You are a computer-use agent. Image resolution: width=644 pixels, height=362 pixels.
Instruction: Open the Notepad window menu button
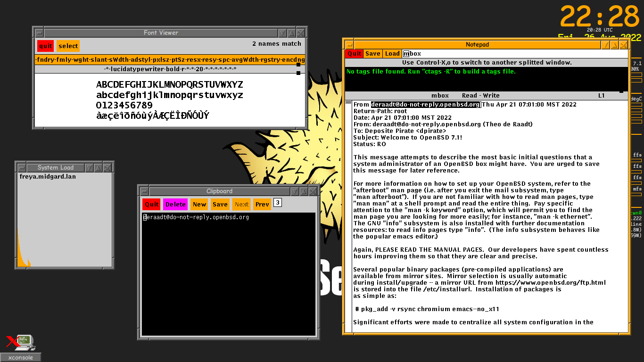349,45
